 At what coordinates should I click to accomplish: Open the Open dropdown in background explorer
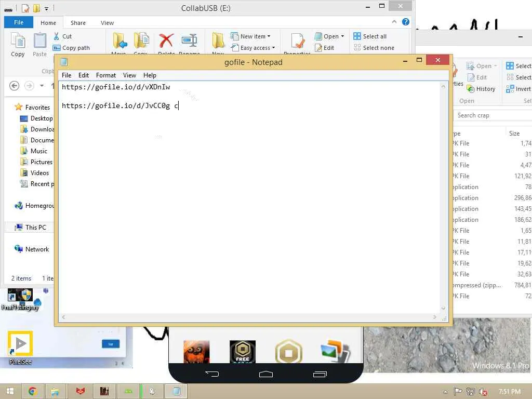(482, 66)
